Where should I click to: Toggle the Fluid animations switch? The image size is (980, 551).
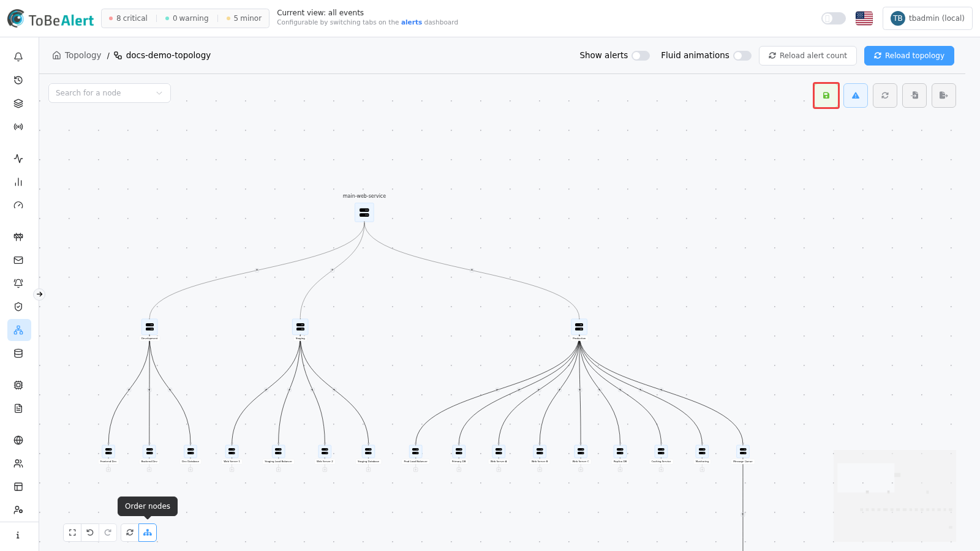(x=742, y=56)
